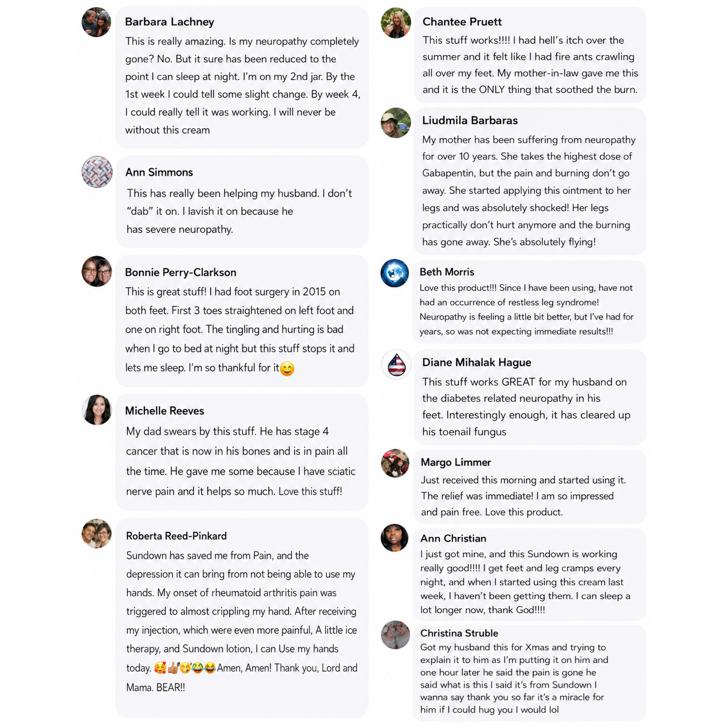
Task: Click the smiley emoji in Bonnie's comment
Action: (x=287, y=369)
